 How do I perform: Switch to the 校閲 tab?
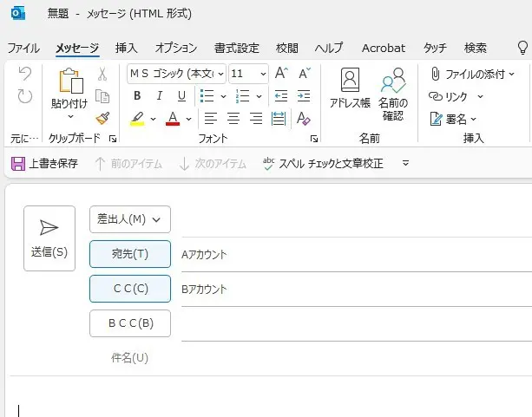click(x=287, y=49)
